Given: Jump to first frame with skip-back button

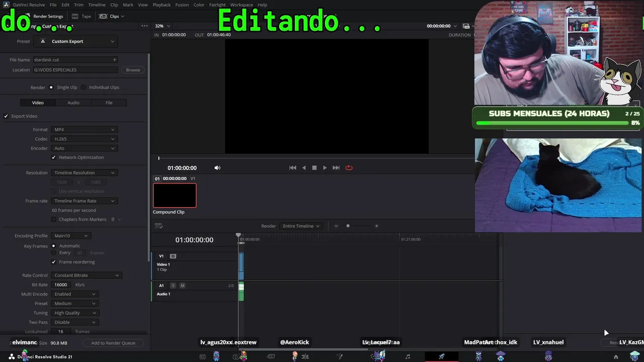Looking at the screenshot, I should coord(293,168).
